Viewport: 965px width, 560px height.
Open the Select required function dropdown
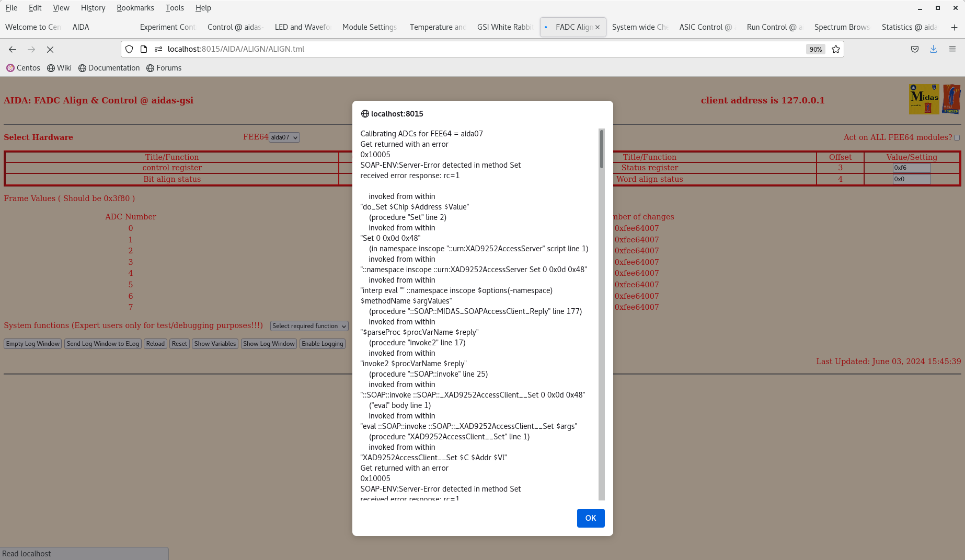309,326
